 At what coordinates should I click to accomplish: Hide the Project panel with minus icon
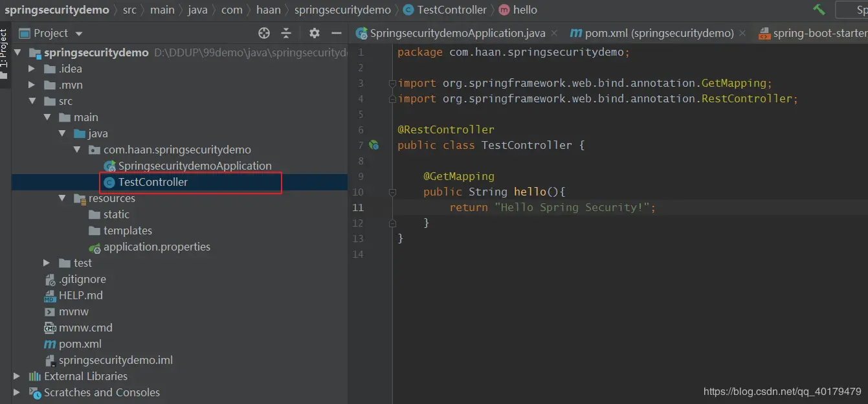337,33
